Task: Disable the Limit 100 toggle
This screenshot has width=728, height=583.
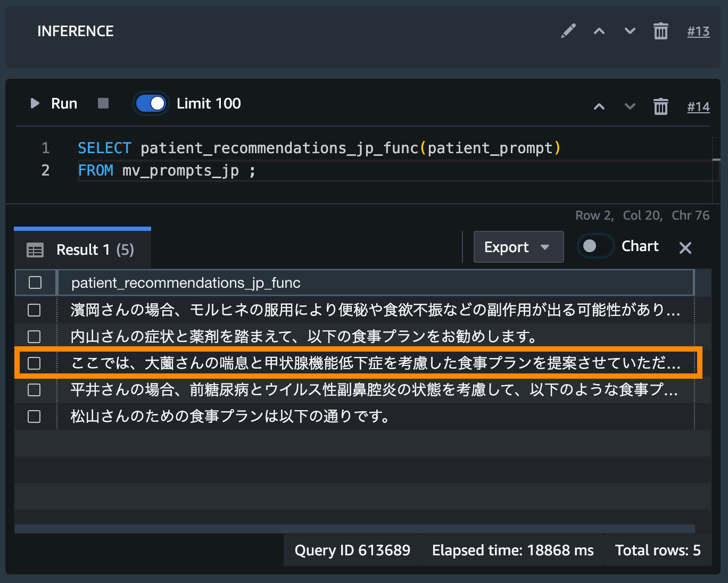Action: click(151, 103)
